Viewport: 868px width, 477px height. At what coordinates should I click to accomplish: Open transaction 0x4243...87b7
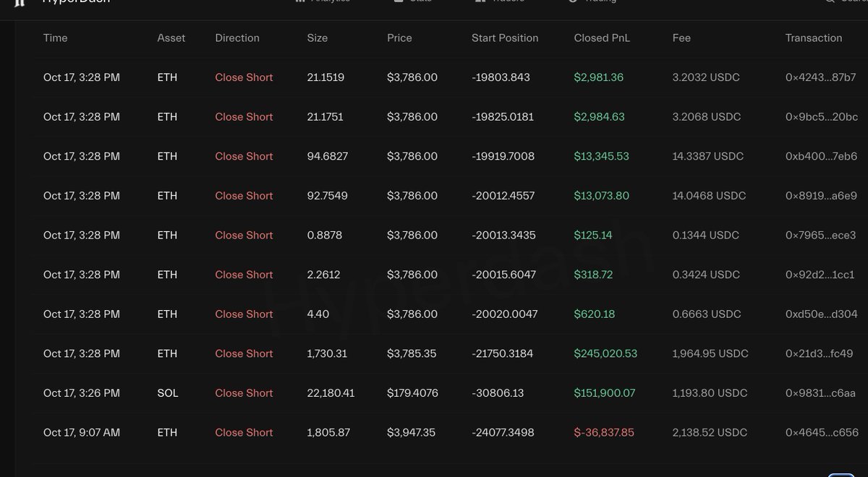[820, 77]
